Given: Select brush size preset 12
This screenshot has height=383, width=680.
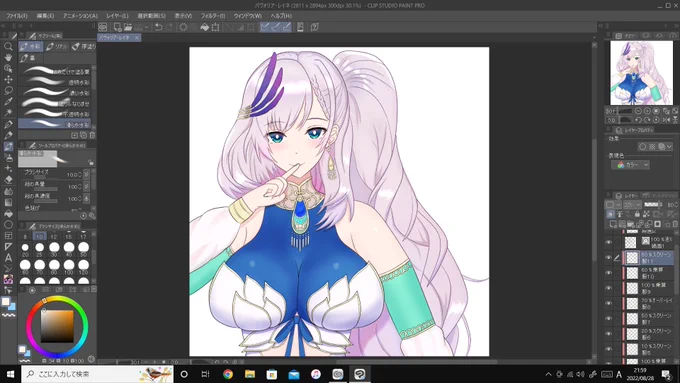Looking at the screenshot, I should 54,236.
